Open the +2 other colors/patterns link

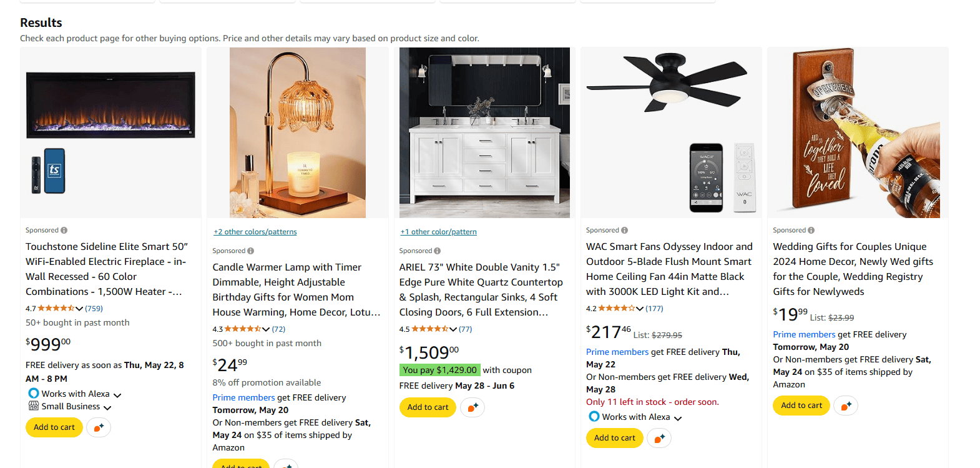click(x=255, y=232)
